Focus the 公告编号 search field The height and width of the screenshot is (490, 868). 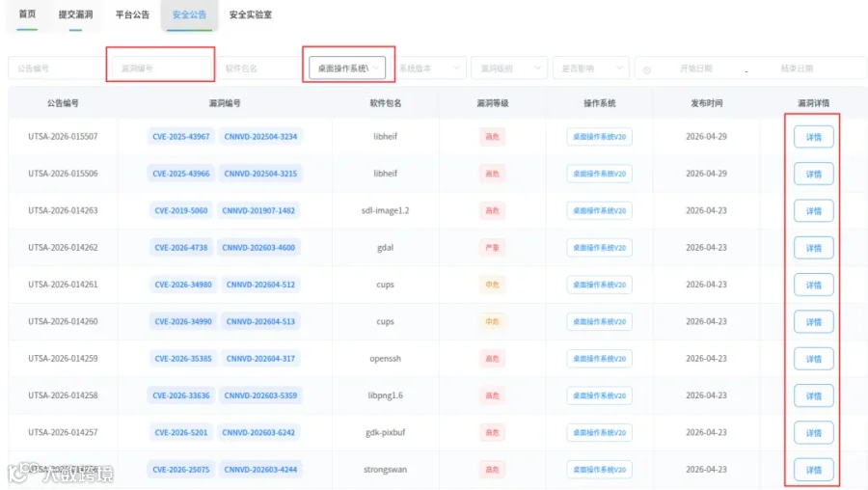(x=57, y=68)
